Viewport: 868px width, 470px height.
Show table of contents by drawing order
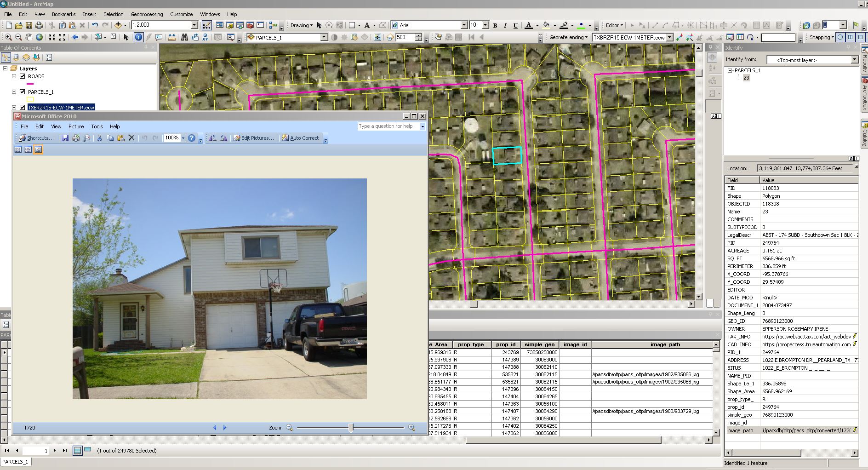pos(6,57)
